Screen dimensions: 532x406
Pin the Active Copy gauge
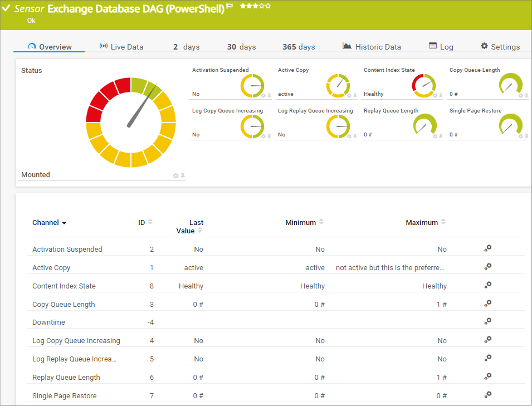[355, 96]
